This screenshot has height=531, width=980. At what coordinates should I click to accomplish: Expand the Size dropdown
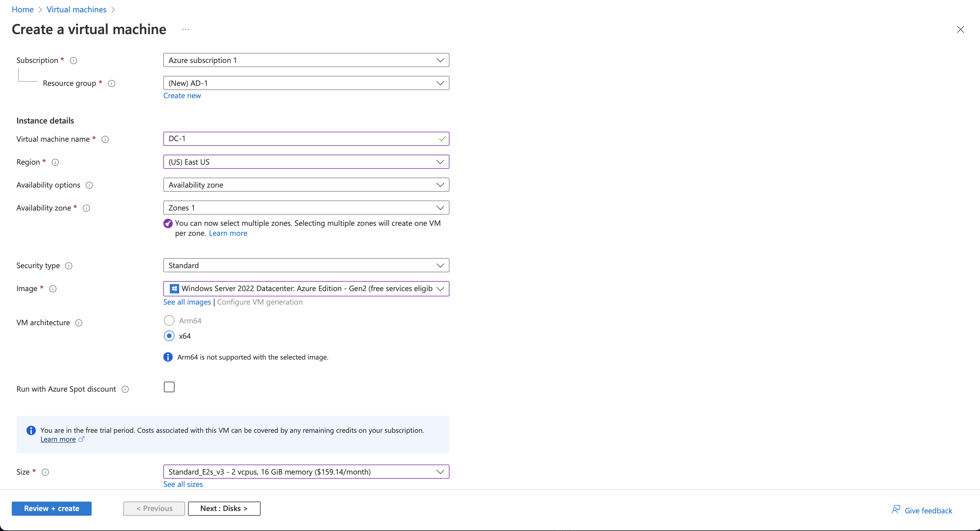(306, 472)
